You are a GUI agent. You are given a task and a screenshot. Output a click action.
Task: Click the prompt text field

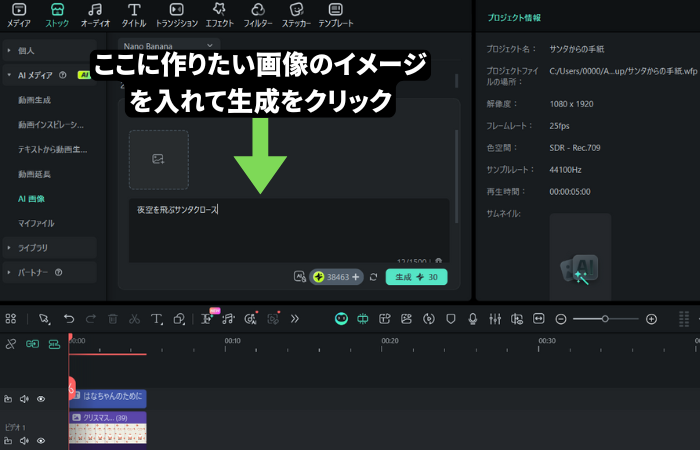pyautogui.click(x=289, y=230)
